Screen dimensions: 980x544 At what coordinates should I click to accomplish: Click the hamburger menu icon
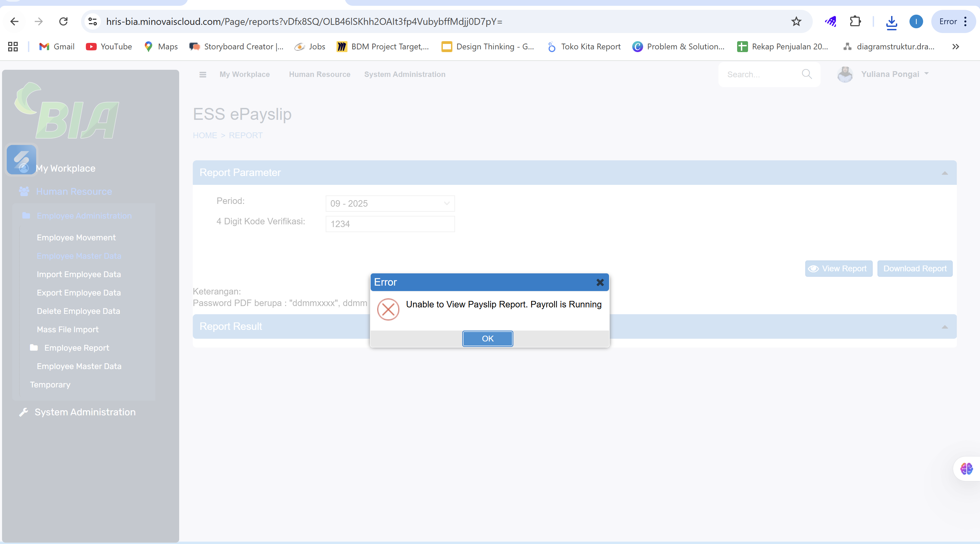(x=203, y=75)
